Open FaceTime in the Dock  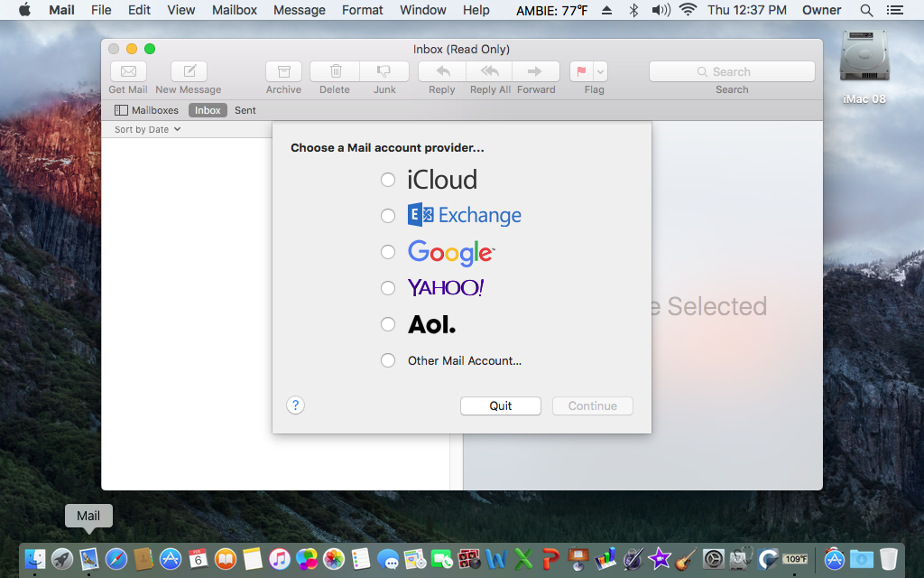[x=442, y=558]
